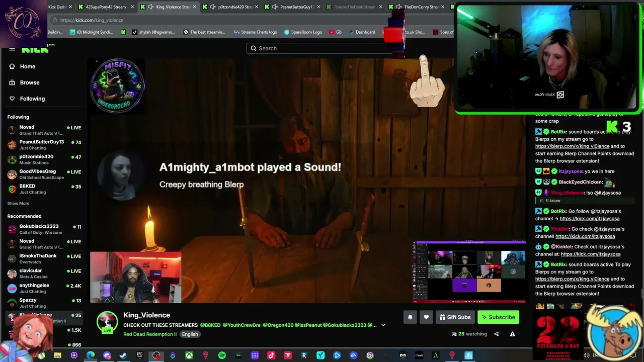Unmute the PeanutButterGuy13 tab audio icon

click(275, 7)
